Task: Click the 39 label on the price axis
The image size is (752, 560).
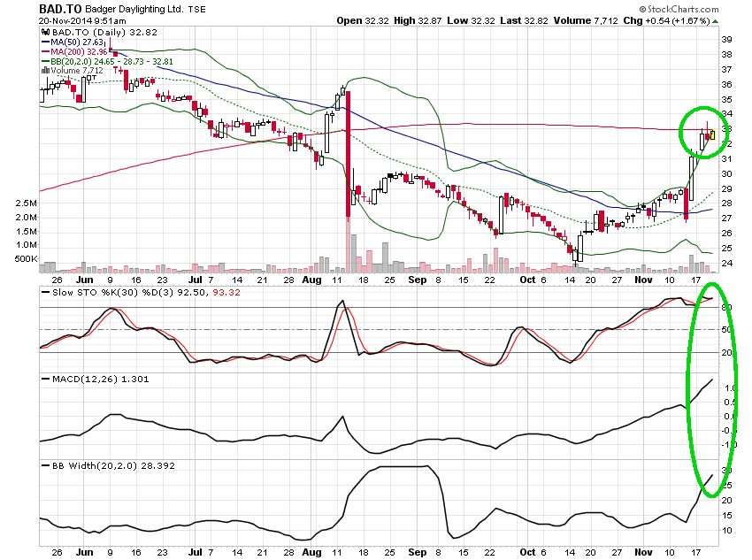Action: [727, 40]
